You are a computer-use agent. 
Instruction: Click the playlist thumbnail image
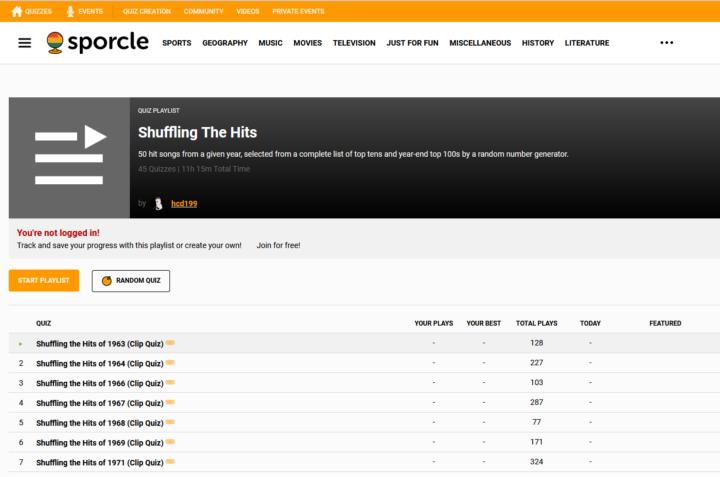(x=69, y=157)
